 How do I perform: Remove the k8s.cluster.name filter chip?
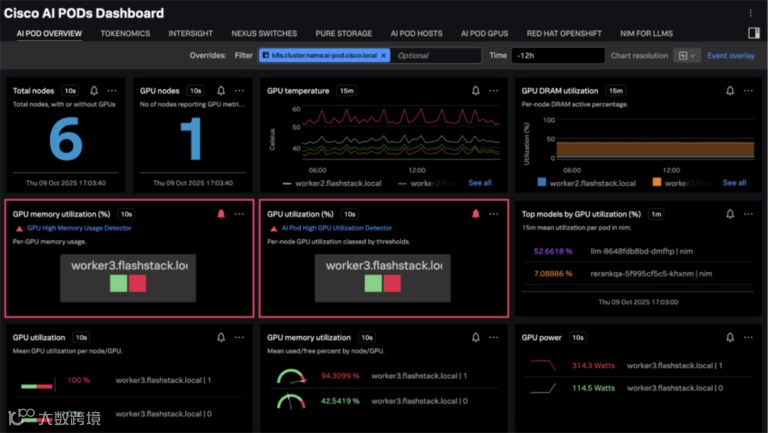point(384,55)
